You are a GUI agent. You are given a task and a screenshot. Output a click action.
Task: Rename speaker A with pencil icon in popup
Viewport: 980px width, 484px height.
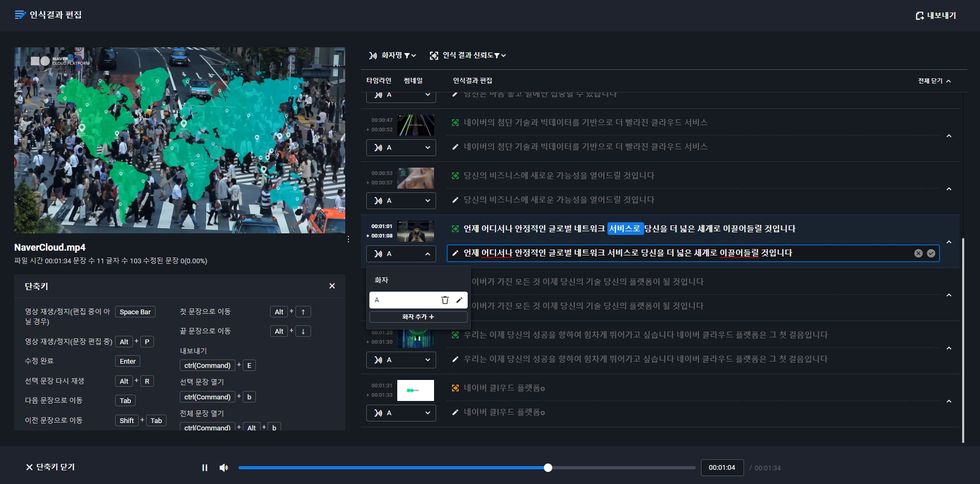(x=459, y=300)
